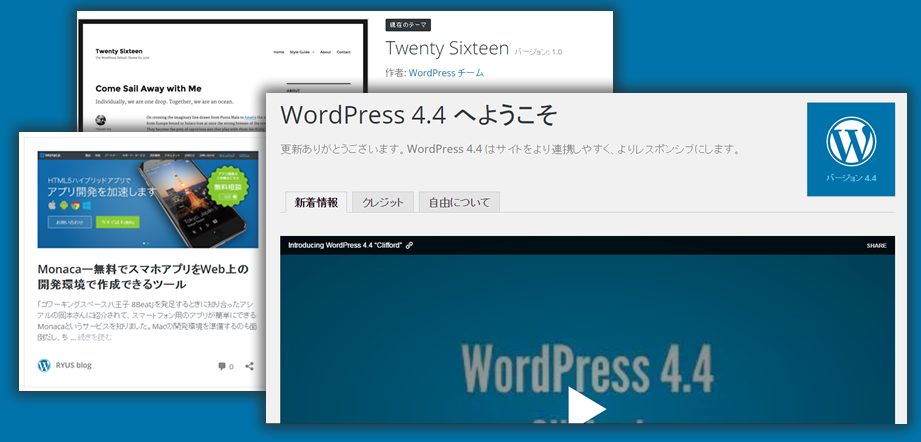Click the WordPress icon beside RYUS blog
The width and height of the screenshot is (921, 442).
click(x=44, y=366)
